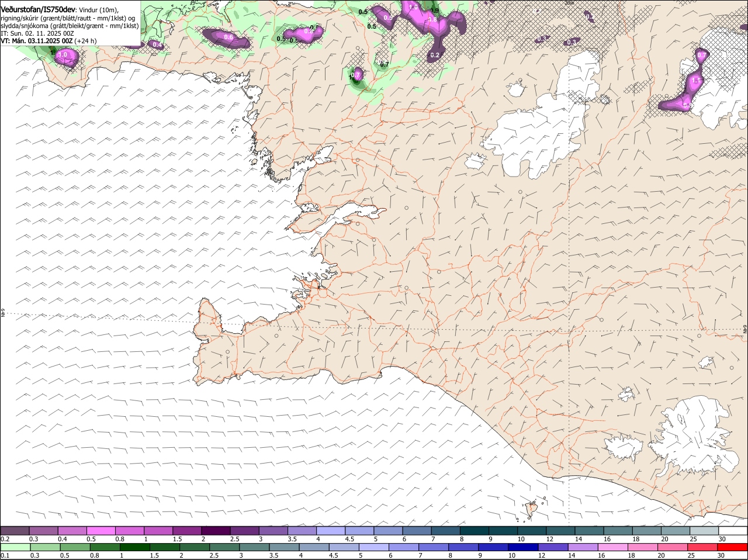This screenshot has height=560, width=748.
Task: Click the '0.6' precipitation label on the map
Action: tap(228, 37)
